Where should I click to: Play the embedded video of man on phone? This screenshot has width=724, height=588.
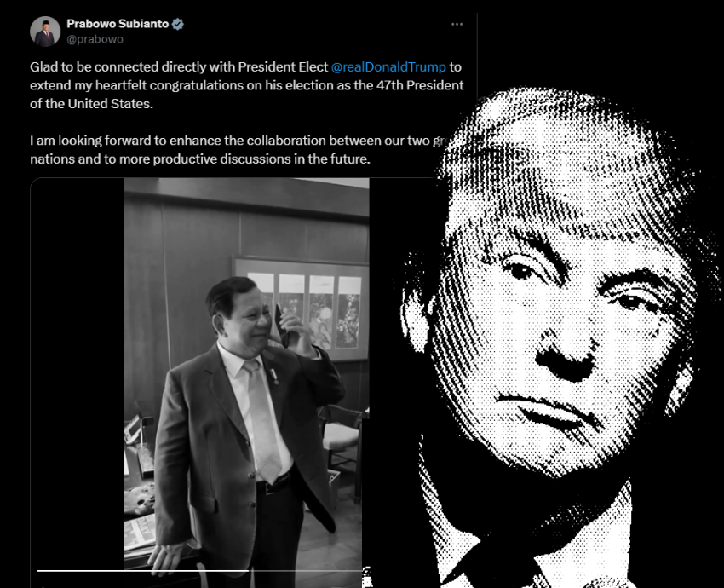(x=246, y=374)
